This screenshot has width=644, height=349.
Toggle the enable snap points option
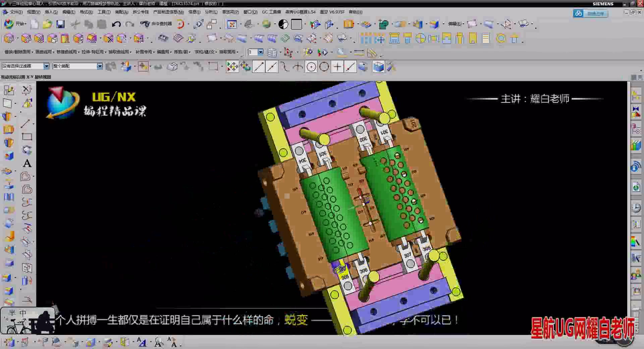point(232,67)
